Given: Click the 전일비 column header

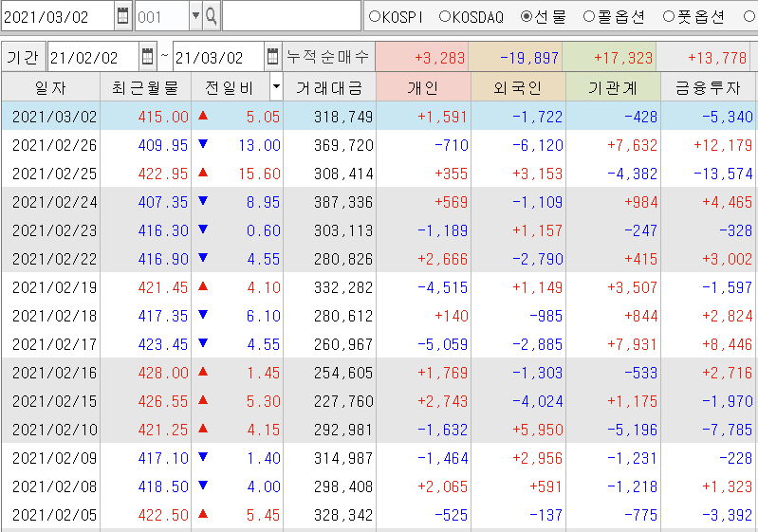Looking at the screenshot, I should (x=231, y=87).
